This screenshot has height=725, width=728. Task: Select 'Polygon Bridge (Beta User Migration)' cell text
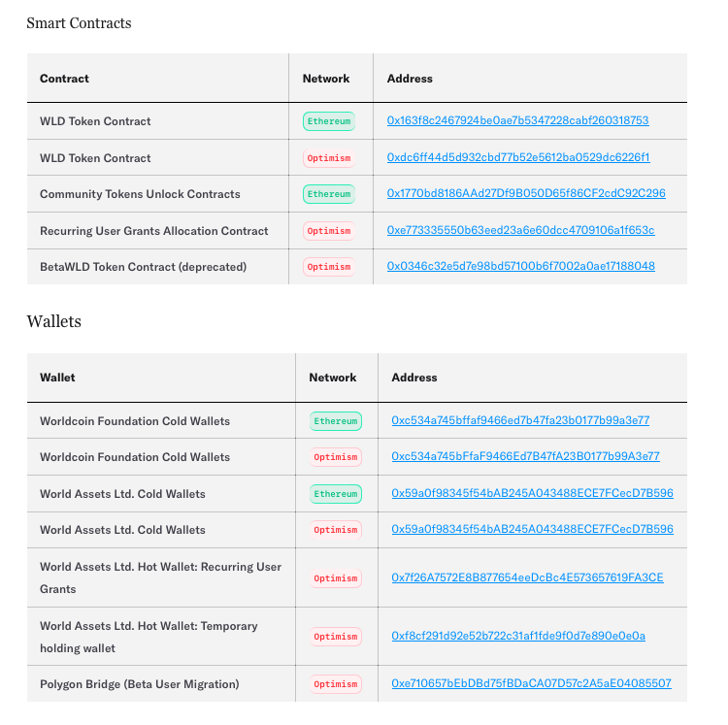tap(139, 684)
